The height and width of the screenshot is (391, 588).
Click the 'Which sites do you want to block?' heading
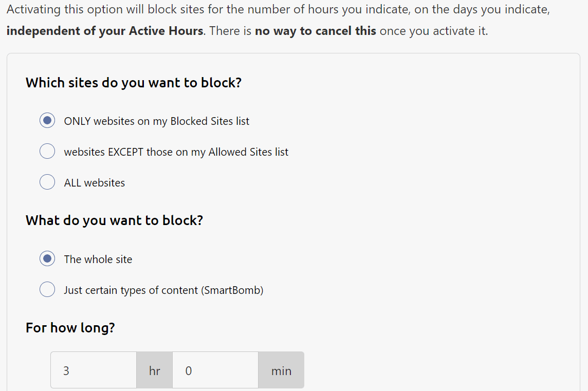(134, 83)
